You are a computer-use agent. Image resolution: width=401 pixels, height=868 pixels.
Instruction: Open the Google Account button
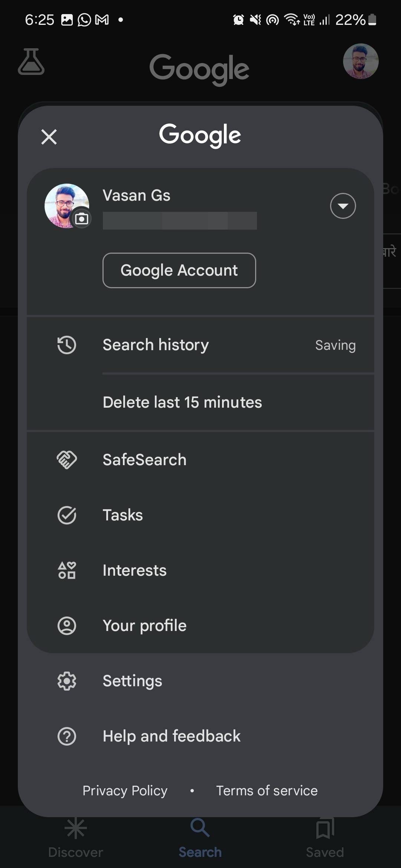[179, 270]
